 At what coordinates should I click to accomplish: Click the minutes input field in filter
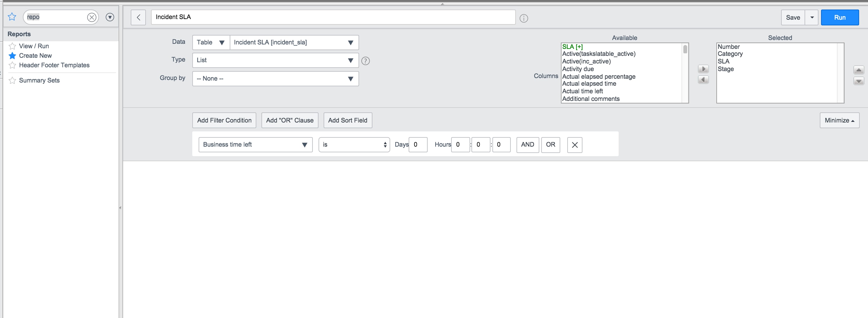481,145
